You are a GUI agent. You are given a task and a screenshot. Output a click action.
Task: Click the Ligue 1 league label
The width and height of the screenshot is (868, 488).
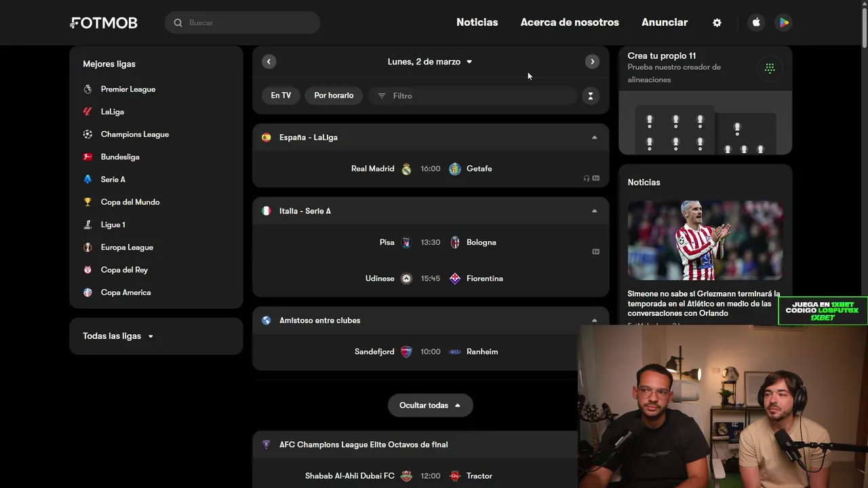pos(113,224)
